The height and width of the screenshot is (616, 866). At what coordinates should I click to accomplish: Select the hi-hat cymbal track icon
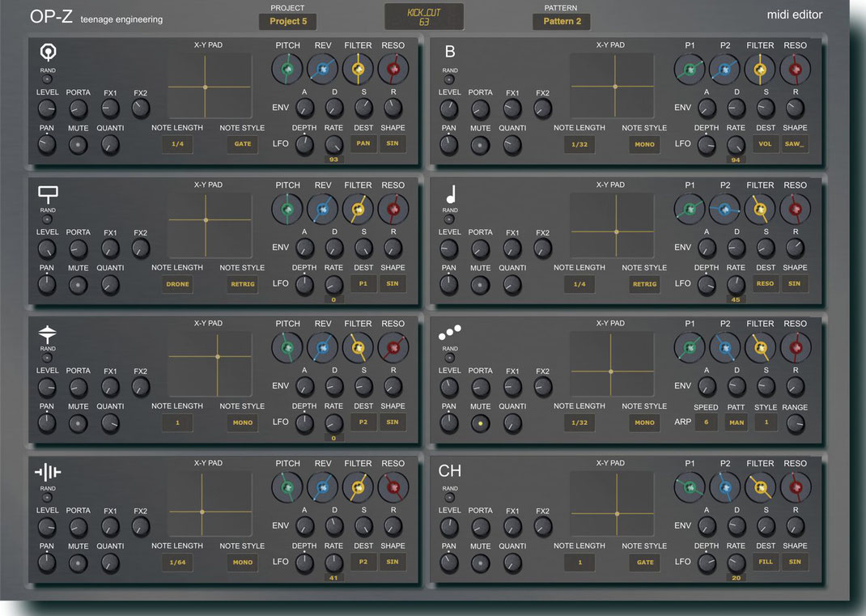click(49, 333)
